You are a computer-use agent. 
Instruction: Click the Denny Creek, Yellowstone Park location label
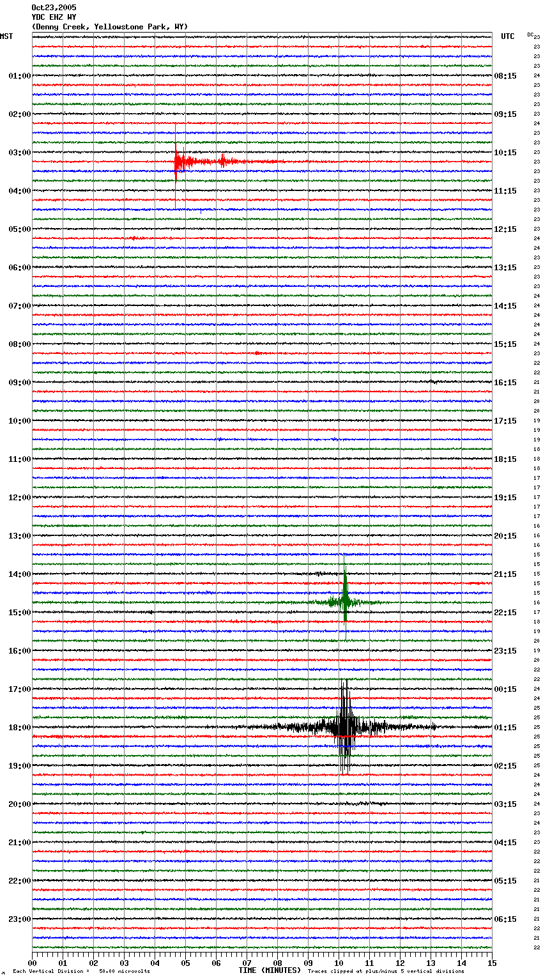point(110,27)
